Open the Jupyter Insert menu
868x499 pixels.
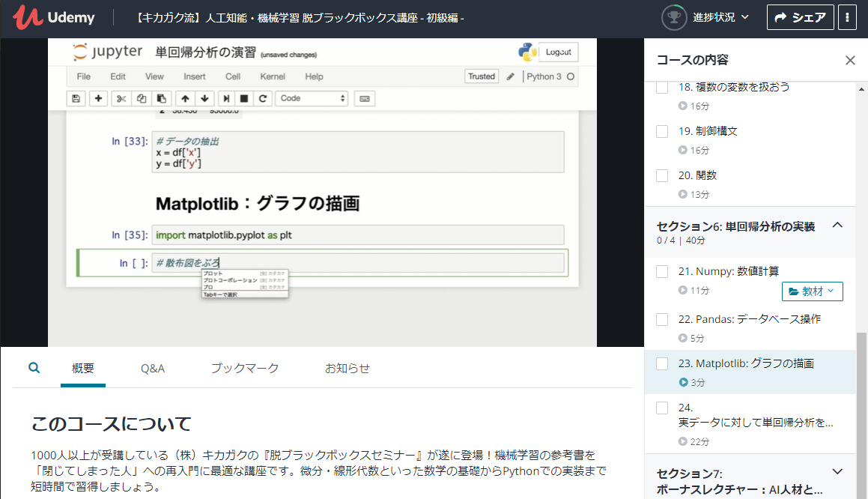[194, 76]
